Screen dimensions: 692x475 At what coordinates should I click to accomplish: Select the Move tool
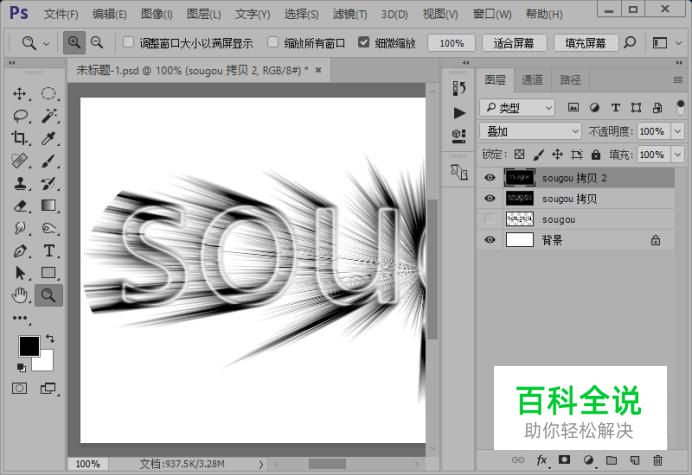tap(19, 94)
